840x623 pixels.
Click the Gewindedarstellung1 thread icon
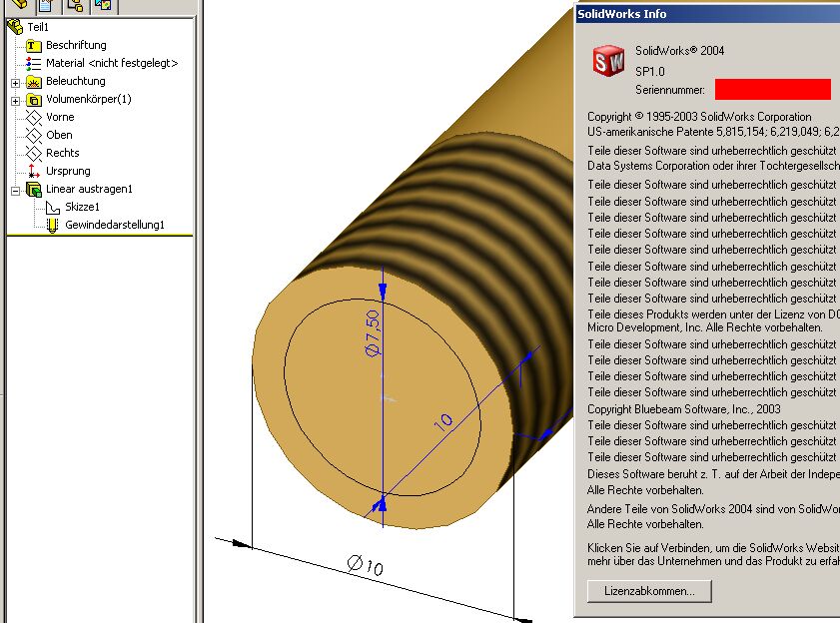(x=52, y=225)
